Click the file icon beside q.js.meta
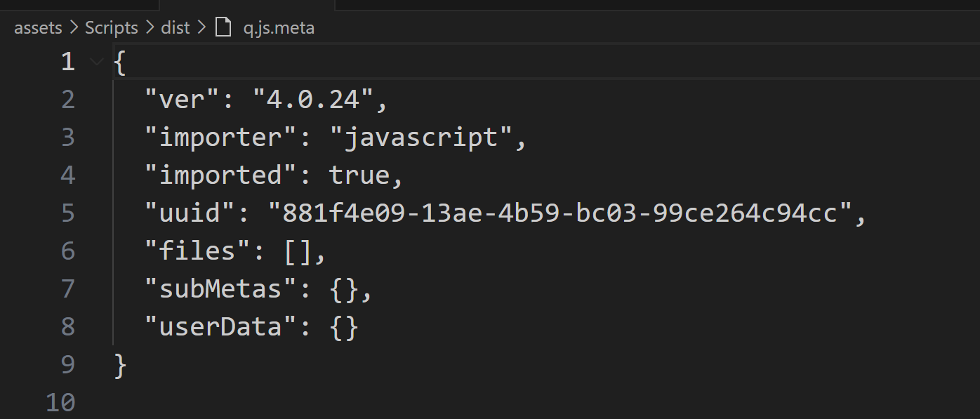Screen dimensions: 980x419 tap(223, 28)
